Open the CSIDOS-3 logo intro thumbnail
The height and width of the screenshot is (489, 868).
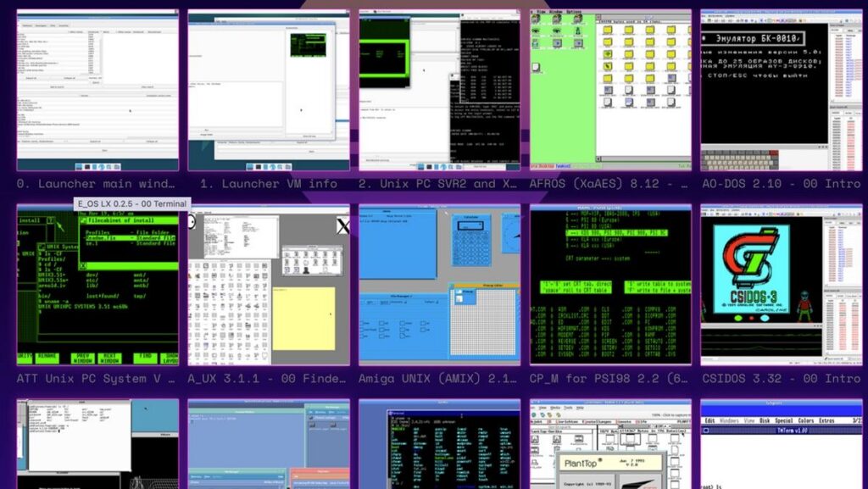782,285
